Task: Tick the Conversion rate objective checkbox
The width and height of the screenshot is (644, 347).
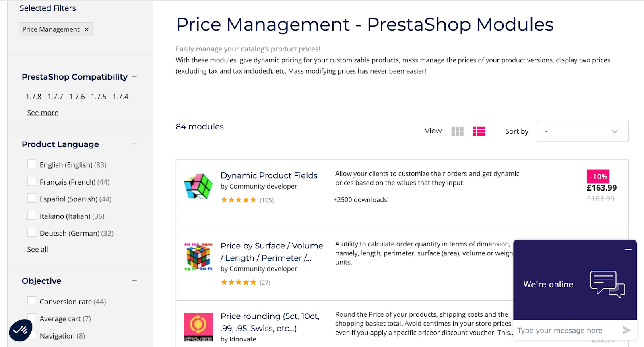Action: coord(32,301)
